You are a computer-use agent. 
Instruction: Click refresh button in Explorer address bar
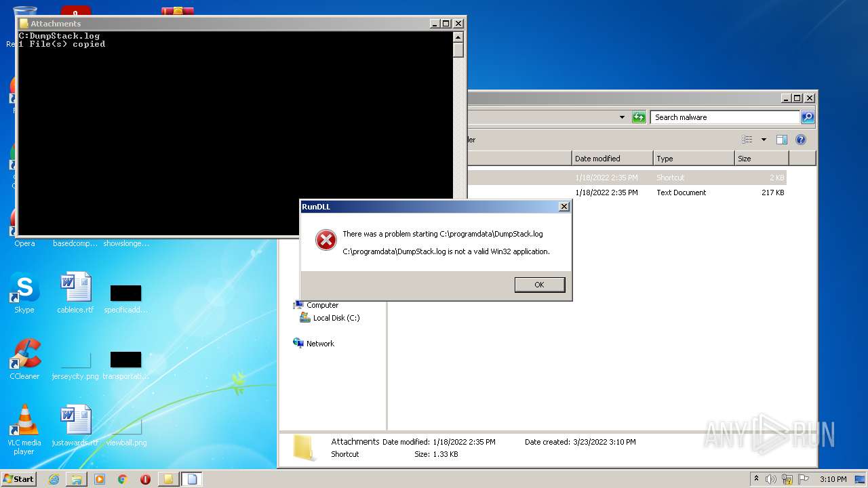click(639, 117)
